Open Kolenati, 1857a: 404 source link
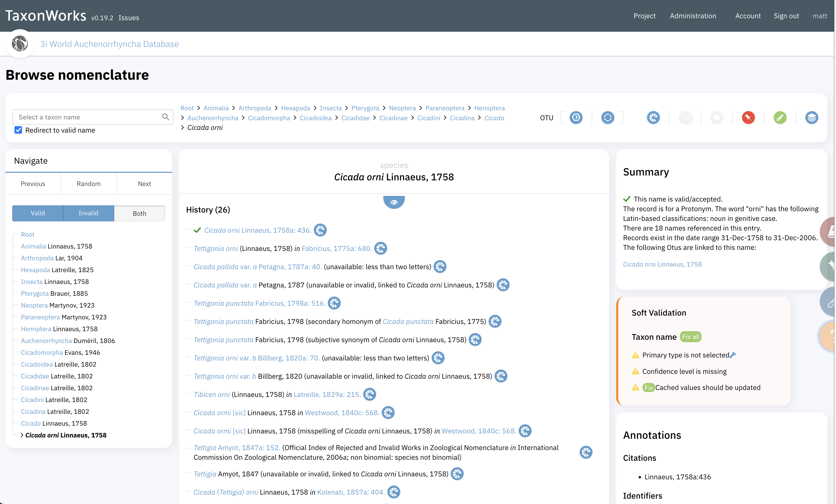The width and height of the screenshot is (836, 504). (x=351, y=492)
